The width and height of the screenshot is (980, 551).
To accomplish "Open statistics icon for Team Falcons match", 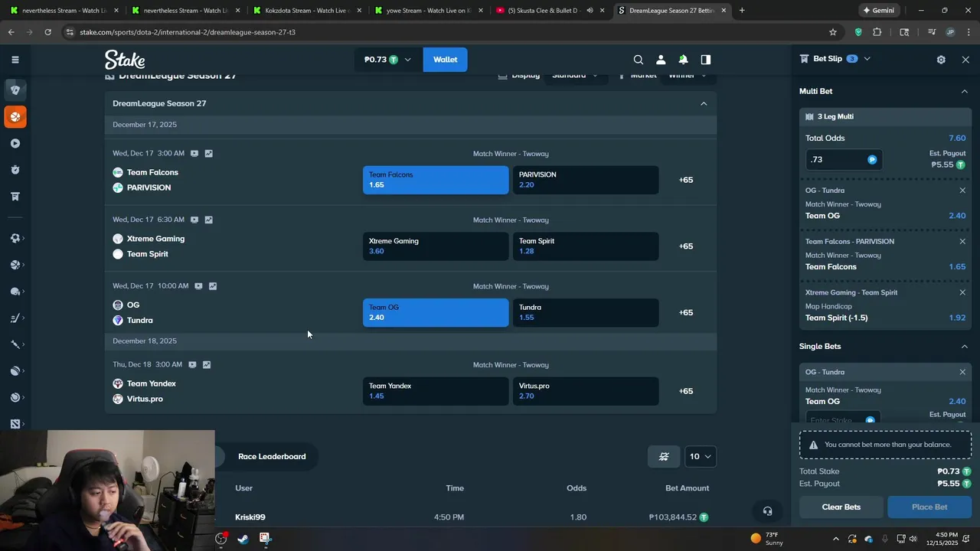I will coord(208,153).
